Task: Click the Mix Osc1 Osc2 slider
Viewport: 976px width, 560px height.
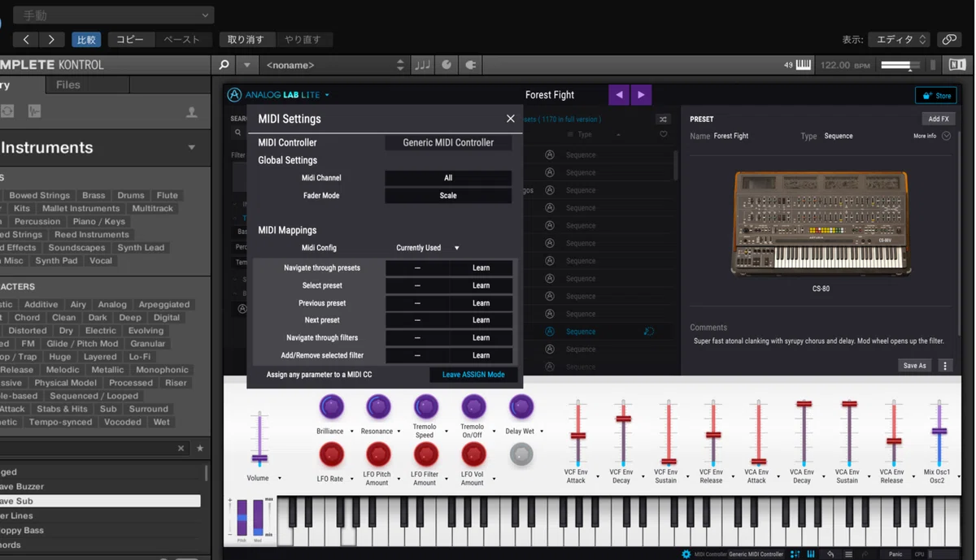Action: coord(939,431)
